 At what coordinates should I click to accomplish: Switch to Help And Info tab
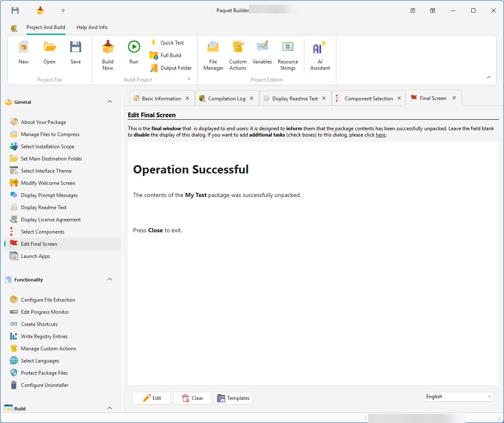(92, 27)
